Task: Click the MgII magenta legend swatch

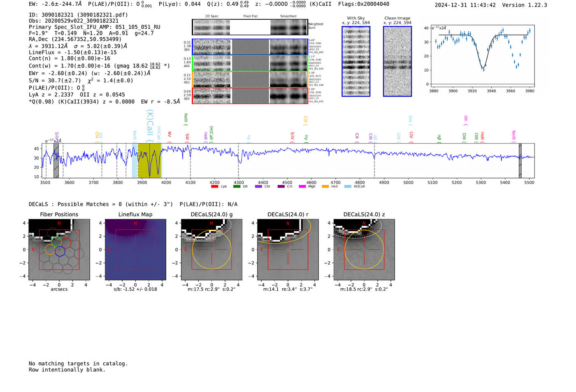Action: click(x=302, y=186)
